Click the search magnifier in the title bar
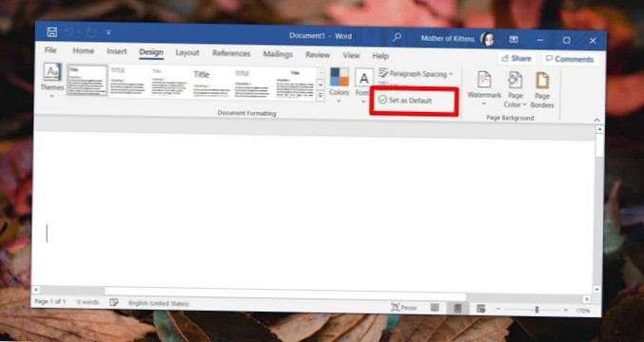Screen dimensions: 644x342 point(397,37)
